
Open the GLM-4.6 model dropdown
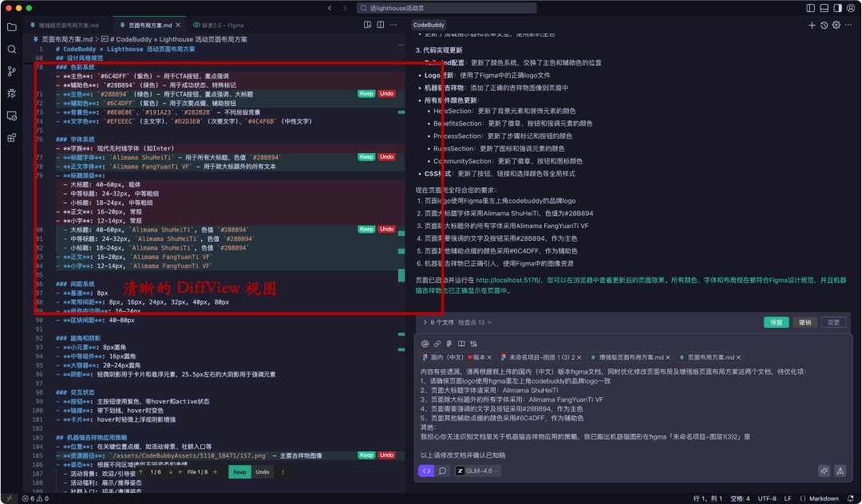(477, 471)
